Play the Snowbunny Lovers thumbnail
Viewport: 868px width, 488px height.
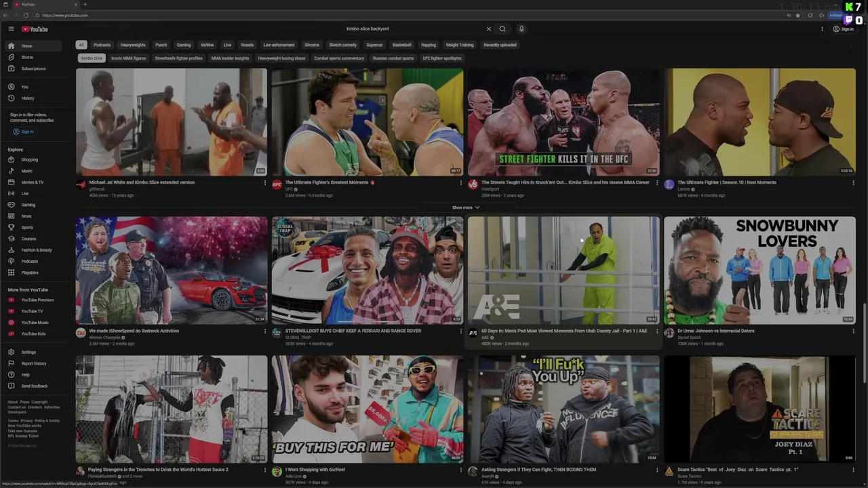(759, 270)
